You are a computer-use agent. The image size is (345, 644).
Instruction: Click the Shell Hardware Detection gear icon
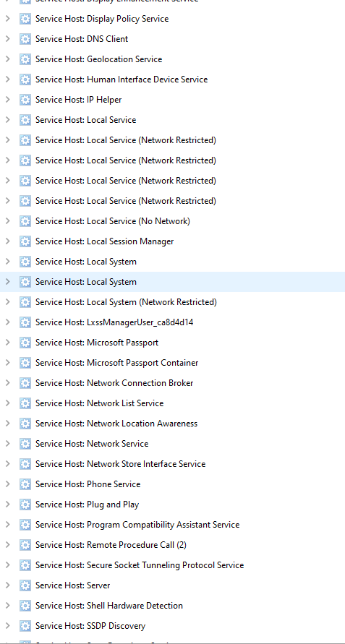pos(25,606)
